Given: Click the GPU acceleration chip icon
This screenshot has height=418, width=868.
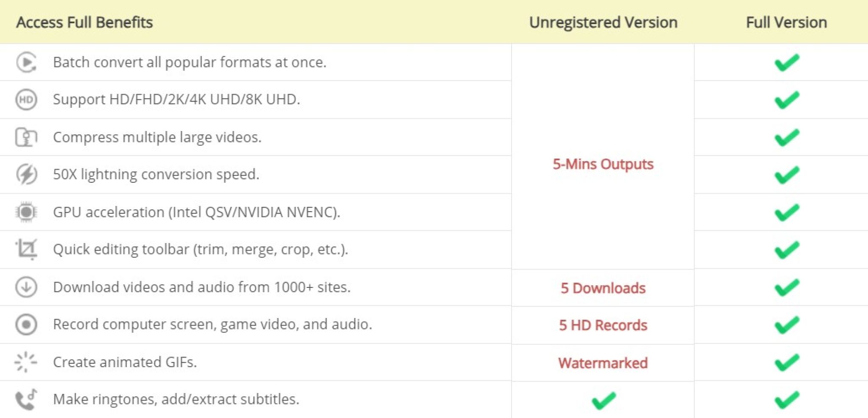Looking at the screenshot, I should coord(26,212).
